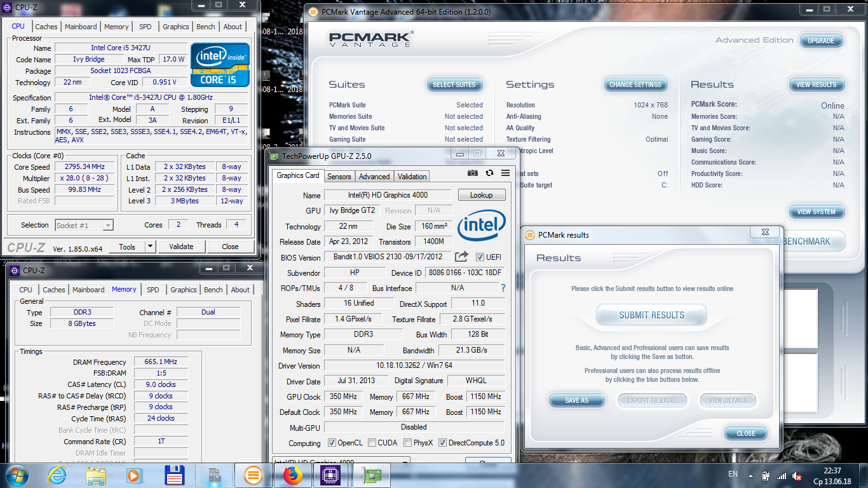Open the Socket #1 selection combo box
Viewport: 868px width, 488px height.
point(84,225)
